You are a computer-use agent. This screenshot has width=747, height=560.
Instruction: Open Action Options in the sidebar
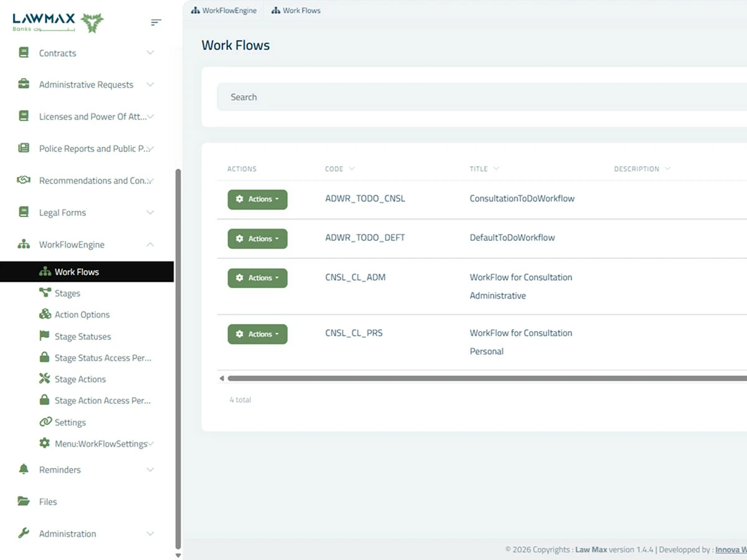tap(82, 314)
